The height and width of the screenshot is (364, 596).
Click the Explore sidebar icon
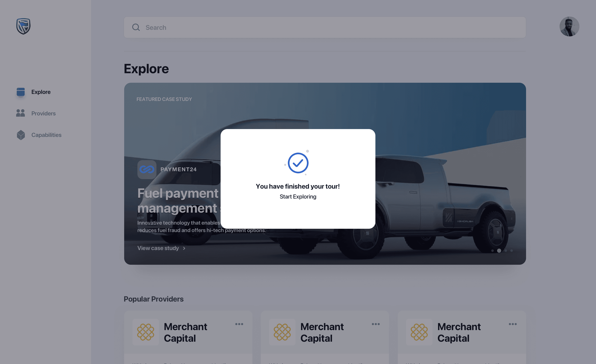click(20, 92)
